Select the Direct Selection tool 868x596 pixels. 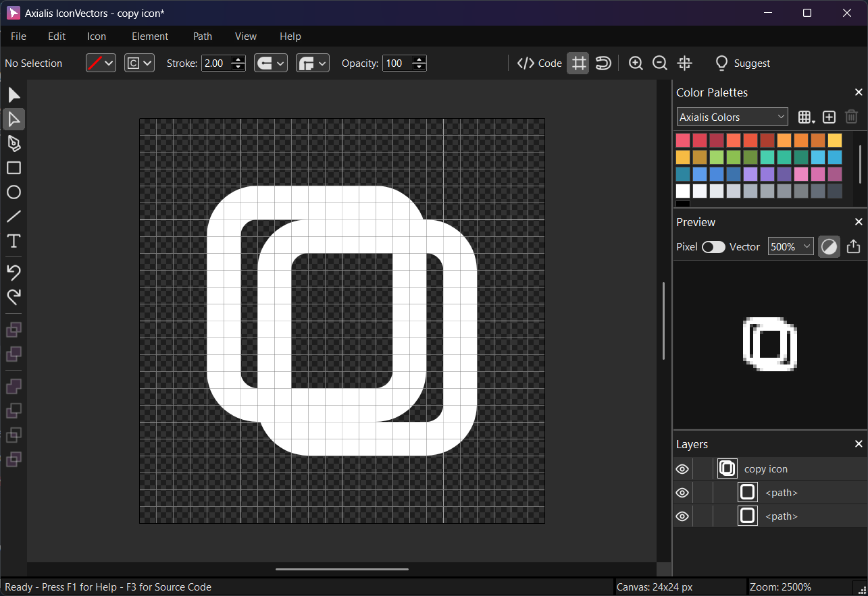tap(14, 119)
